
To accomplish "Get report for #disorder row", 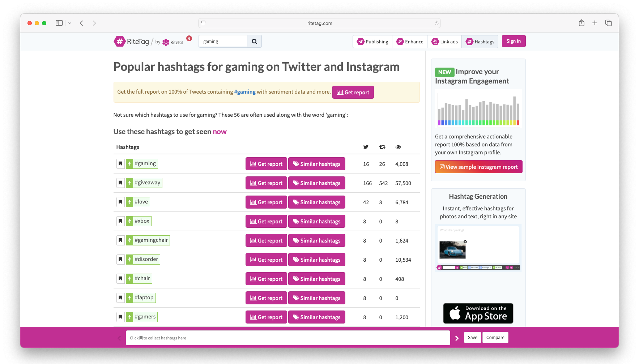I will pyautogui.click(x=266, y=260).
